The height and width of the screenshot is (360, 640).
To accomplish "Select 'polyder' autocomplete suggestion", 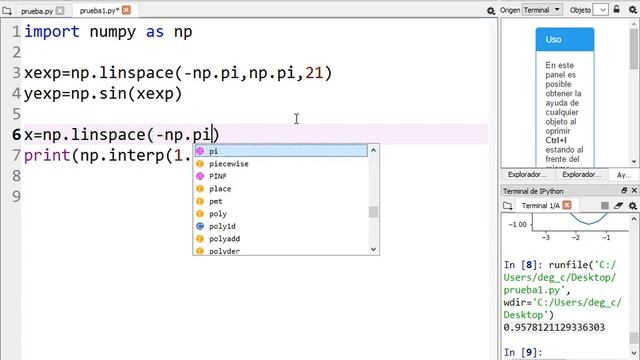I will tap(281, 250).
